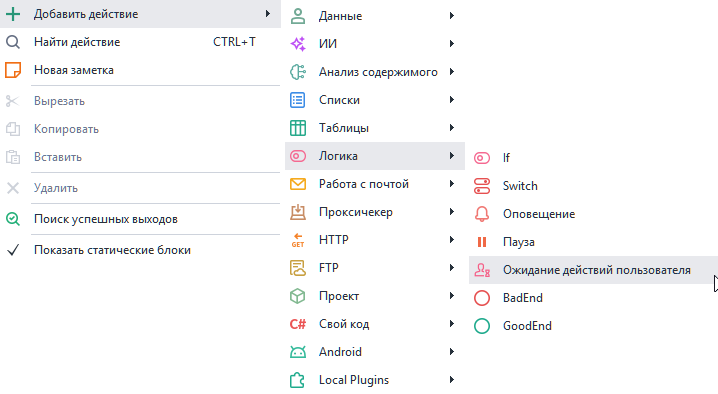Expand the Local Plugins submenu arrow
Screen dimensions: 718x394
point(451,380)
